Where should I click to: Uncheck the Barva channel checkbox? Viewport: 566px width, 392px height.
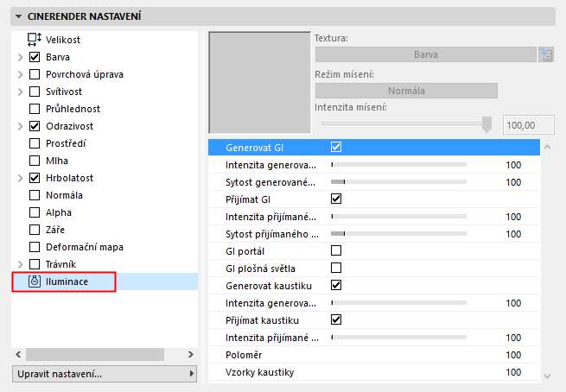(35, 57)
